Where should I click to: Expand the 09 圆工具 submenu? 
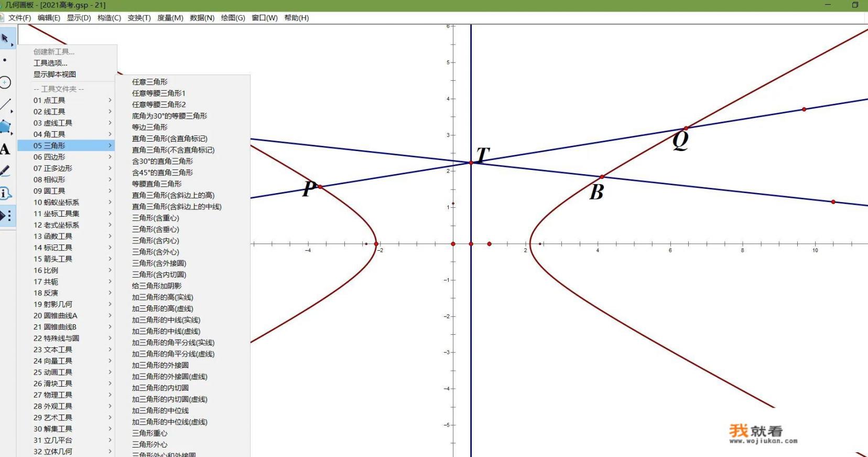[67, 191]
